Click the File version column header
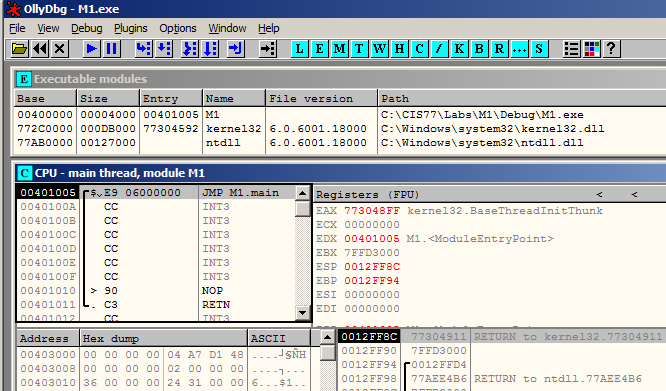666x391 pixels. click(x=322, y=98)
